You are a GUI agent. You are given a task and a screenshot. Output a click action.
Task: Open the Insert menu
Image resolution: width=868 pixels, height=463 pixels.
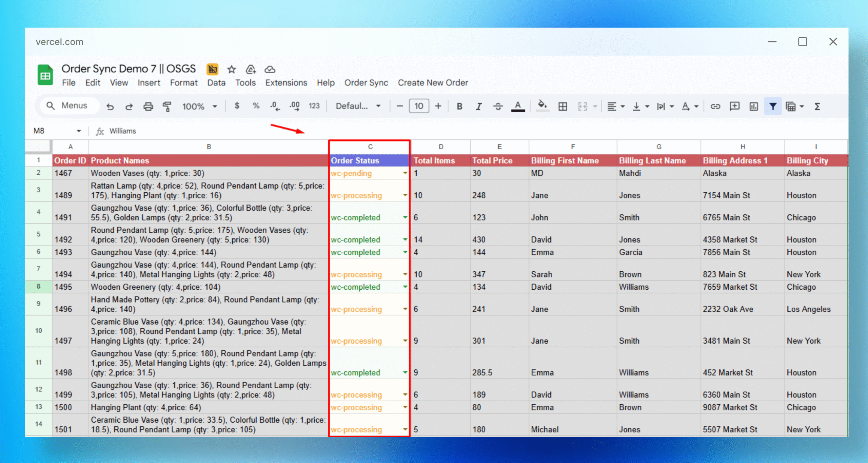(x=149, y=83)
